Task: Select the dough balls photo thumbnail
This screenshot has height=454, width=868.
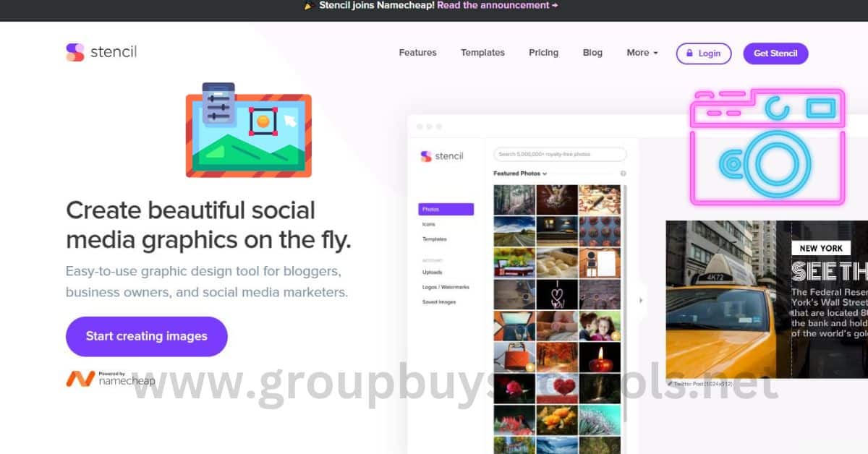Action: (557, 263)
